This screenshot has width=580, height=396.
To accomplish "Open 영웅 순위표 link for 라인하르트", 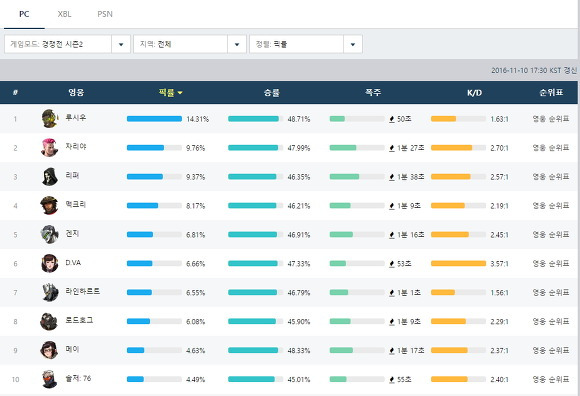I will tap(551, 292).
